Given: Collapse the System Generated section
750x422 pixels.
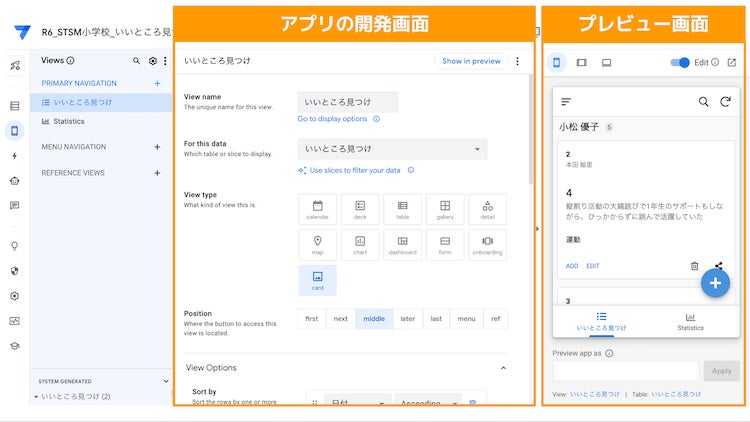Looking at the screenshot, I should coord(166,381).
